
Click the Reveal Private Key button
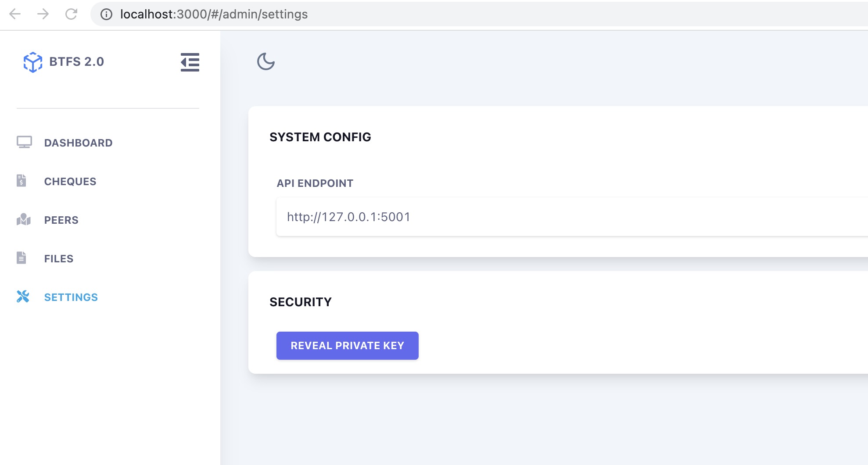(x=348, y=346)
